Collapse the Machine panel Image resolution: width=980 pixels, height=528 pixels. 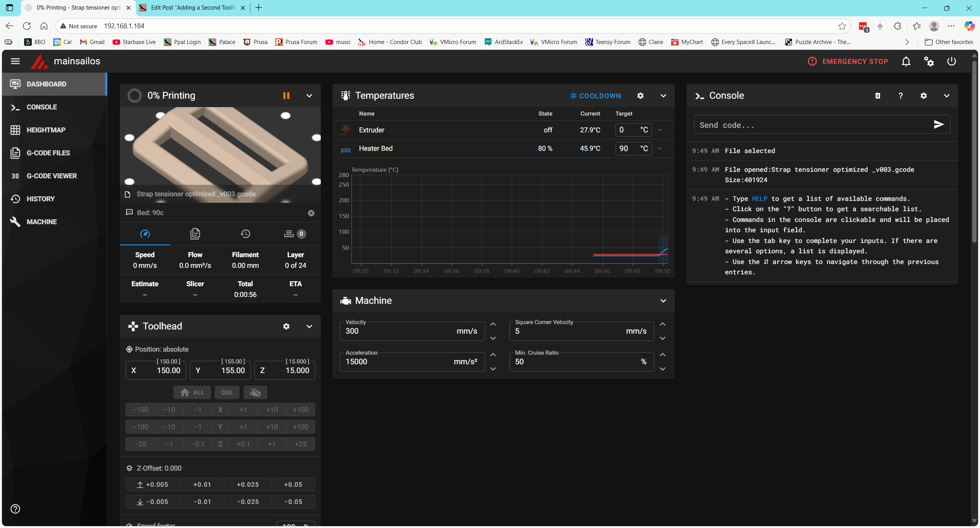coord(663,301)
